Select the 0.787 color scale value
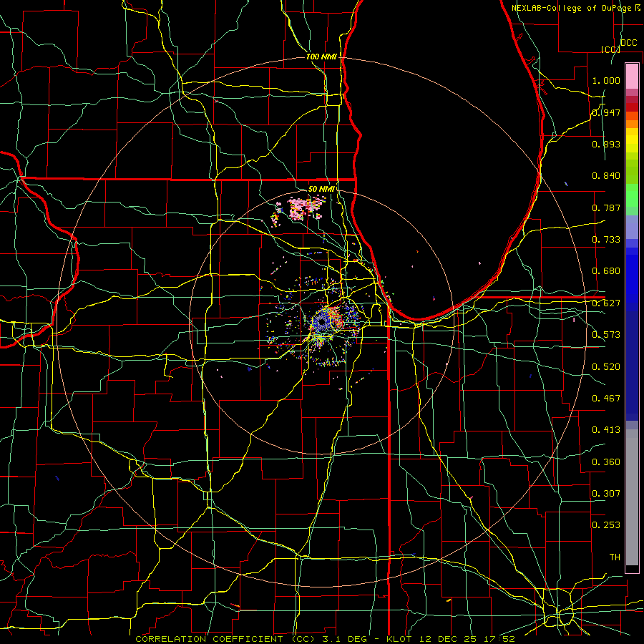Screen dimensions: 644x644 pos(606,208)
